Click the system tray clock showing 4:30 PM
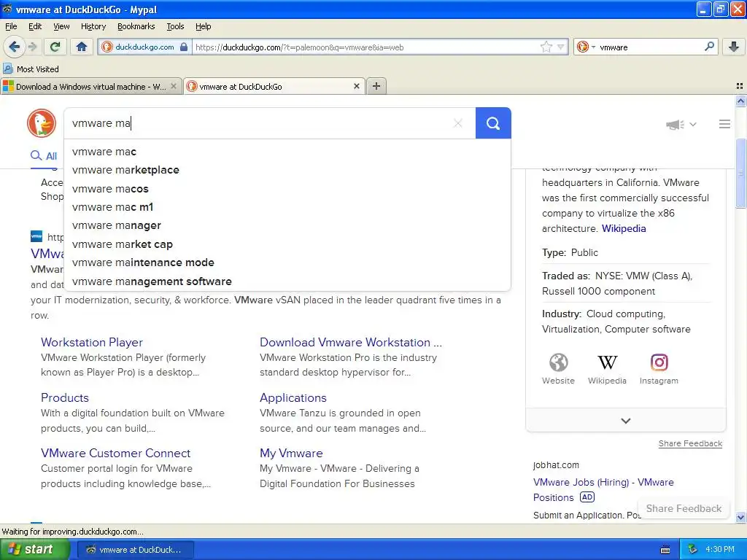This screenshot has height=560, width=747. (719, 550)
